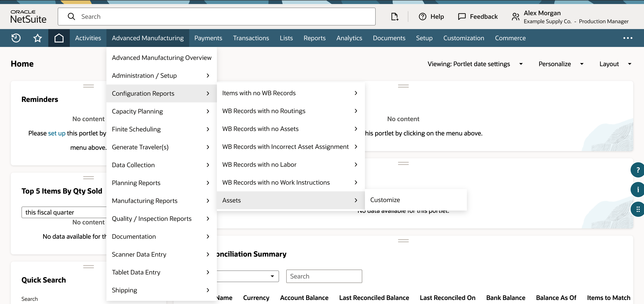This screenshot has height=304, width=644.
Task: Select Configuration Reports menu item
Action: [161, 93]
